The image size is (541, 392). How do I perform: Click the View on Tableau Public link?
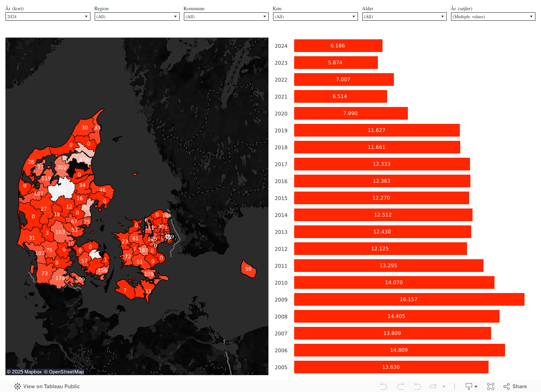(x=51, y=387)
